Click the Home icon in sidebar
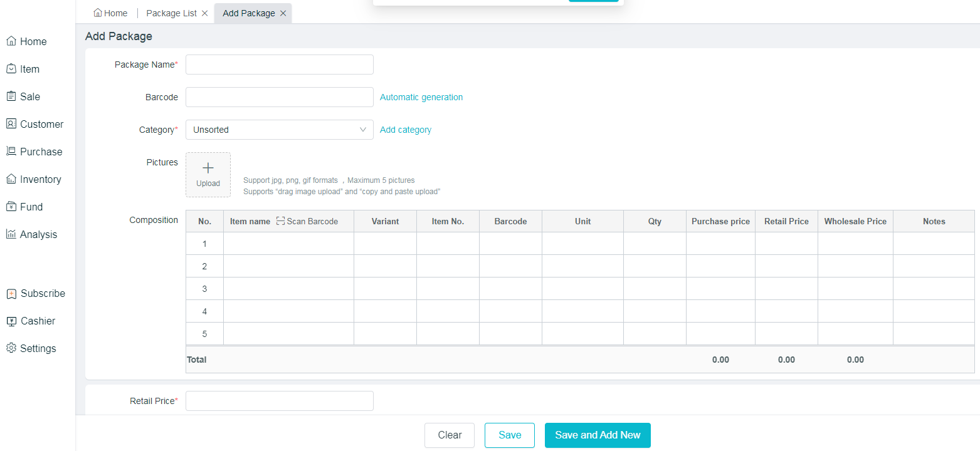This screenshot has width=980, height=451. pos(11,41)
